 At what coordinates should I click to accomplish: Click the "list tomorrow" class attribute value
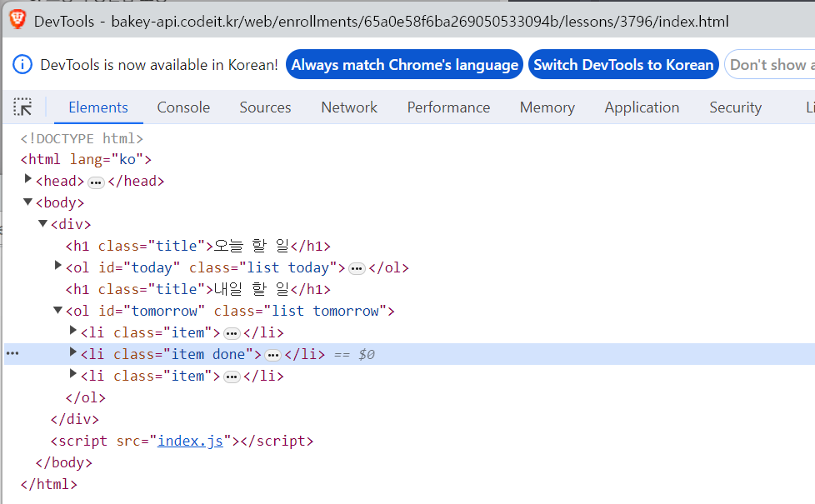[x=325, y=311]
